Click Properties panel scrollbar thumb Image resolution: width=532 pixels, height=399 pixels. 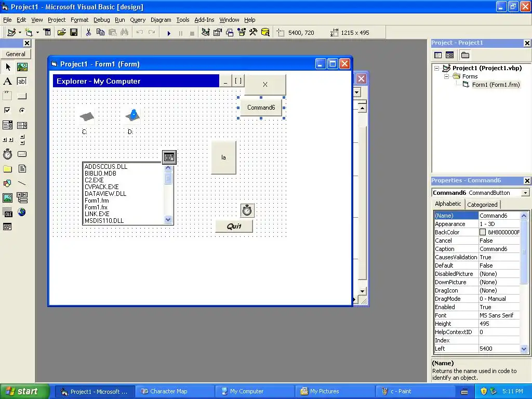pyautogui.click(x=524, y=252)
